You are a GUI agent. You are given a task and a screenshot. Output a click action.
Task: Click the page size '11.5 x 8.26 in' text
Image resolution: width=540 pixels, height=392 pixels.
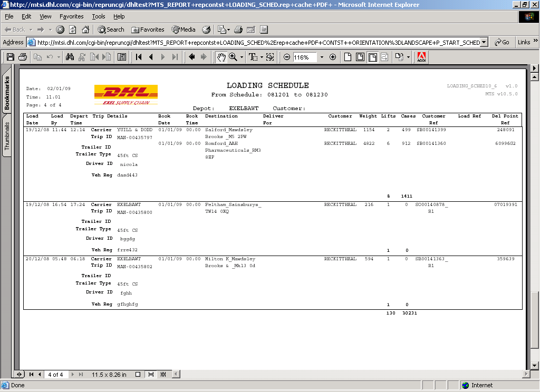click(109, 375)
